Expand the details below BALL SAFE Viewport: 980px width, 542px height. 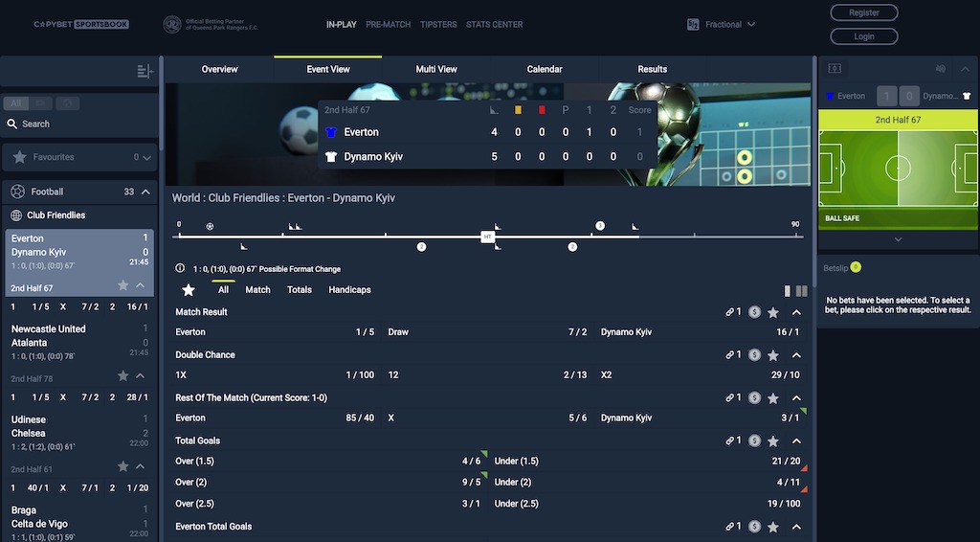(x=898, y=239)
